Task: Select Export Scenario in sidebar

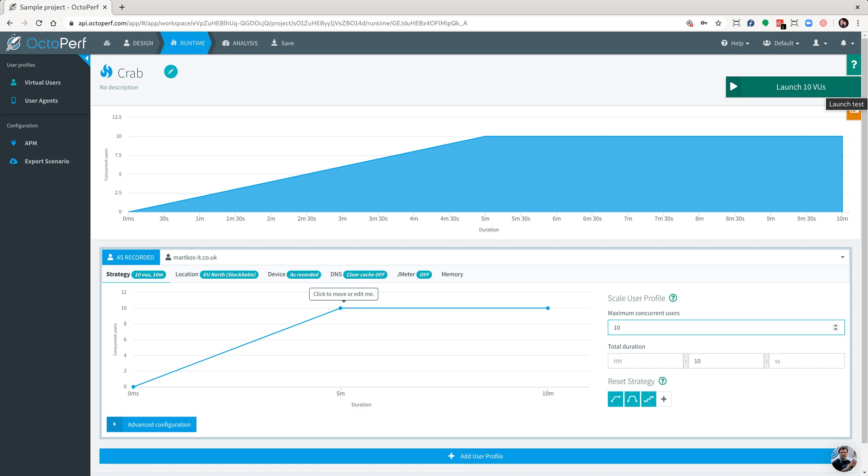Action: 47,161
